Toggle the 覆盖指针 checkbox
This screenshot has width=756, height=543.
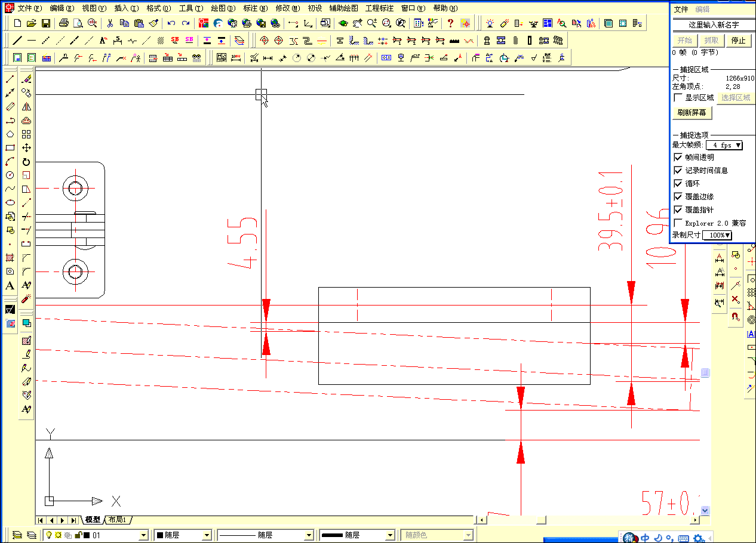678,209
